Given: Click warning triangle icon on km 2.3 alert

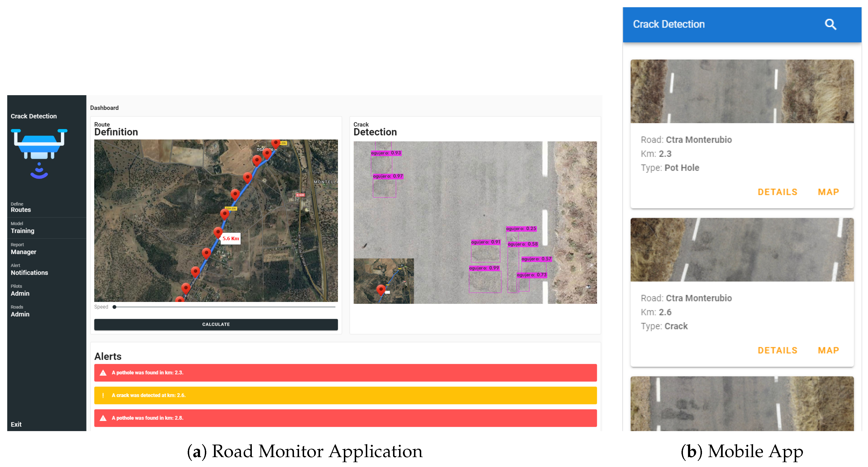Looking at the screenshot, I should [x=103, y=373].
